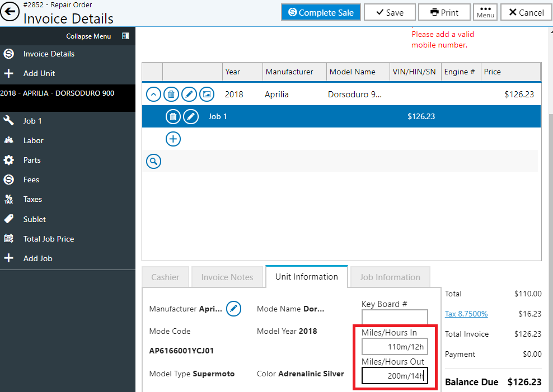Image resolution: width=553 pixels, height=392 pixels.
Task: Cancel the invoice editing
Action: 526,12
